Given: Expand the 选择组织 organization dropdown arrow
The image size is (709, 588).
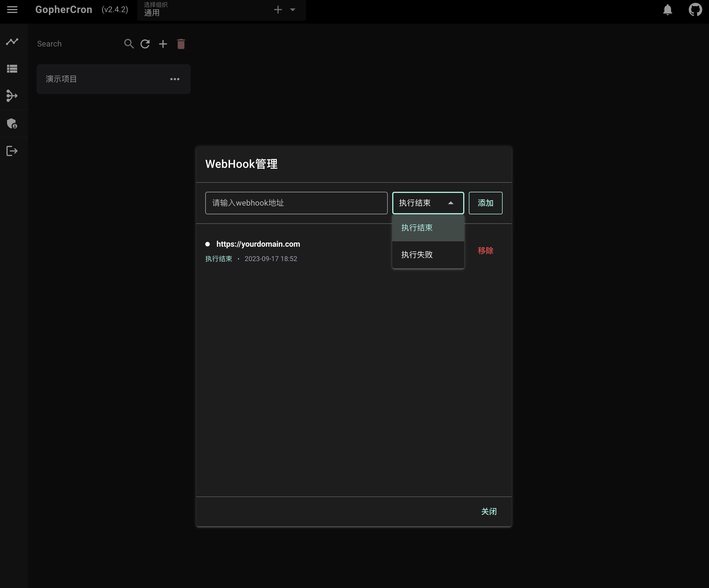Looking at the screenshot, I should coord(293,10).
